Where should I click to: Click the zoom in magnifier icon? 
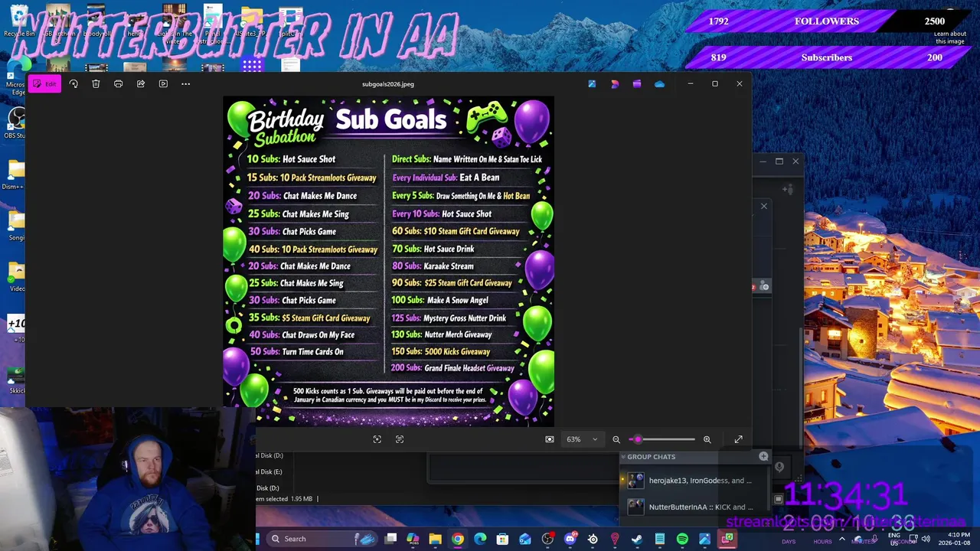coord(707,439)
